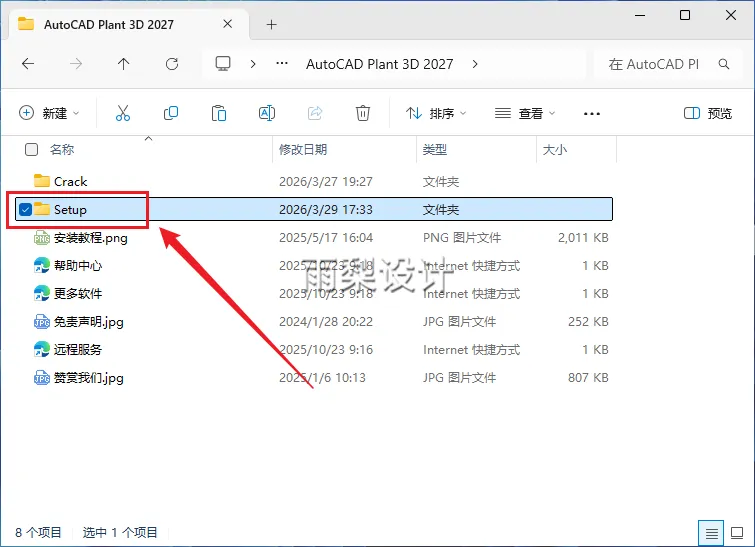The width and height of the screenshot is (755, 547).
Task: Go forward with the right arrow
Action: point(76,64)
